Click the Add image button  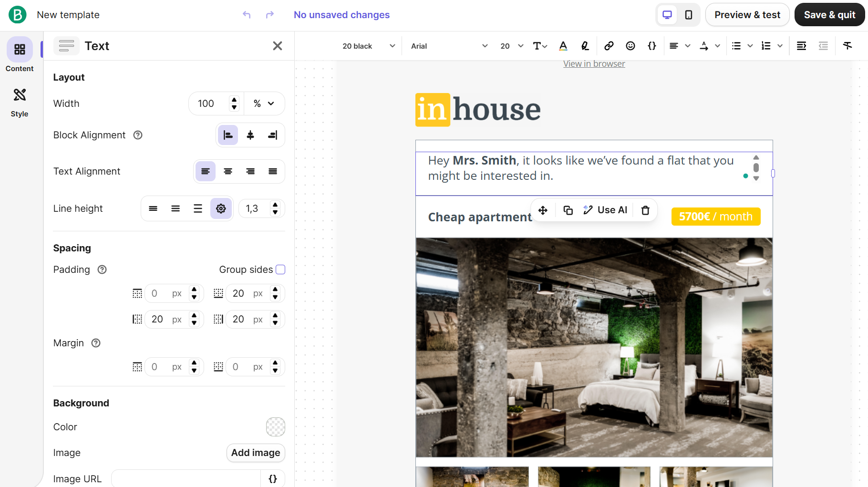(256, 453)
